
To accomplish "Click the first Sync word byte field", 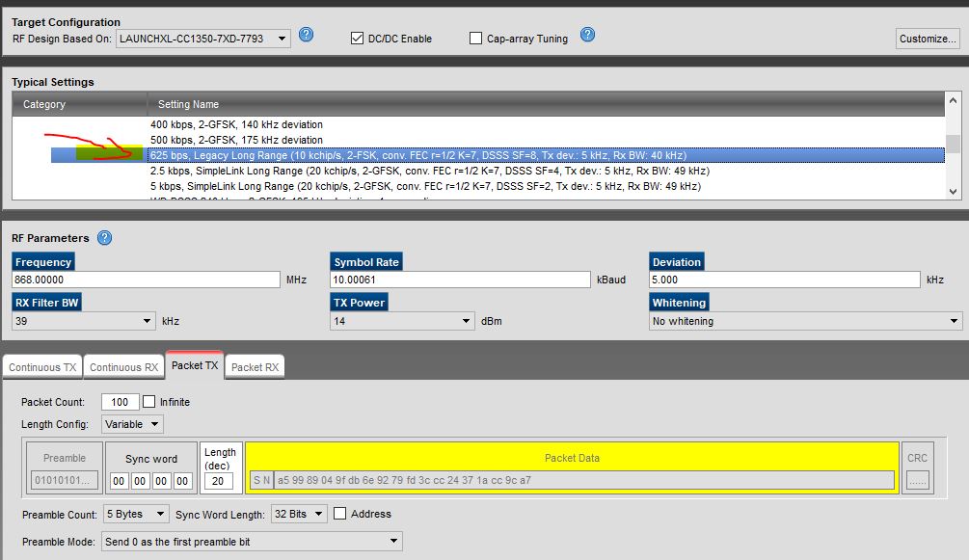I will click(x=120, y=481).
